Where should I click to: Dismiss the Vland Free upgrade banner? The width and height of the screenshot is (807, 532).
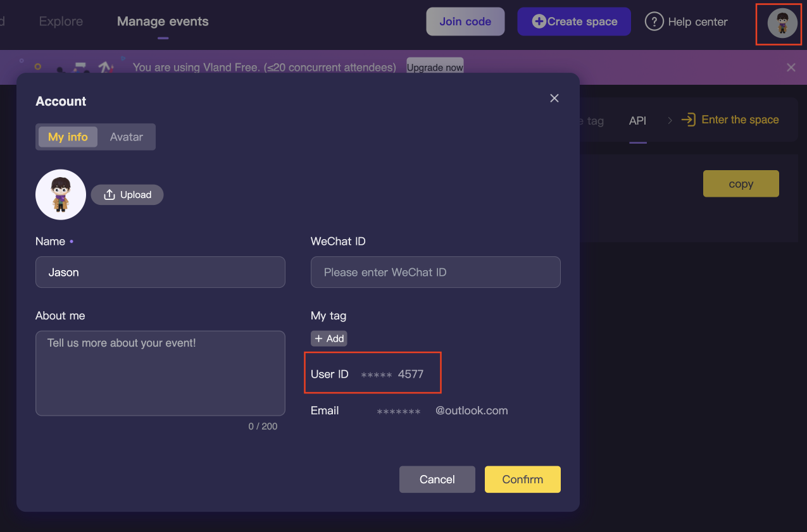(x=791, y=67)
